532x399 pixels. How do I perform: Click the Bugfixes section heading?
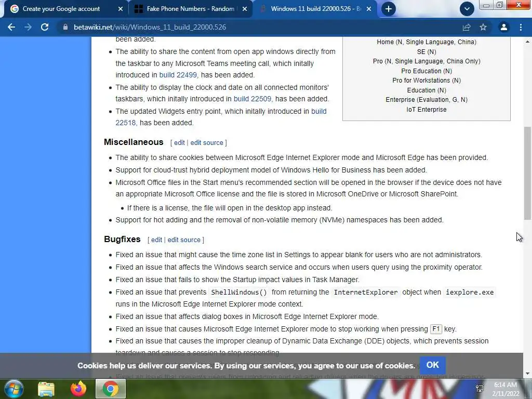(122, 239)
